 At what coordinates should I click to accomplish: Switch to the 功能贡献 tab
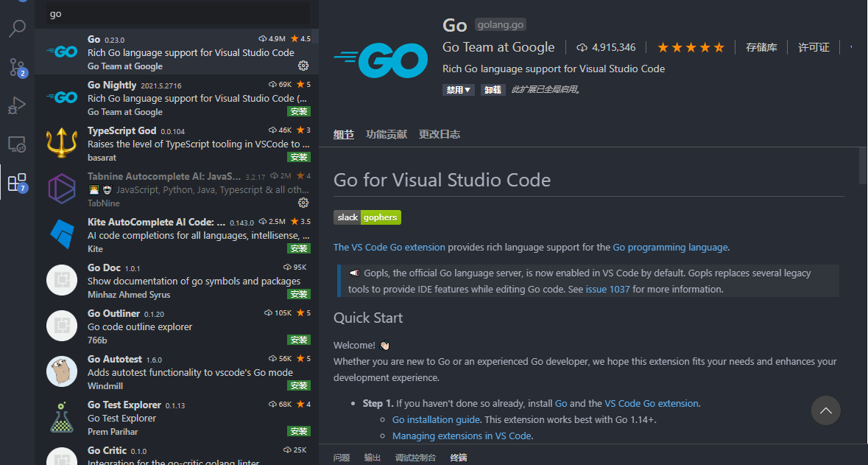tap(387, 134)
